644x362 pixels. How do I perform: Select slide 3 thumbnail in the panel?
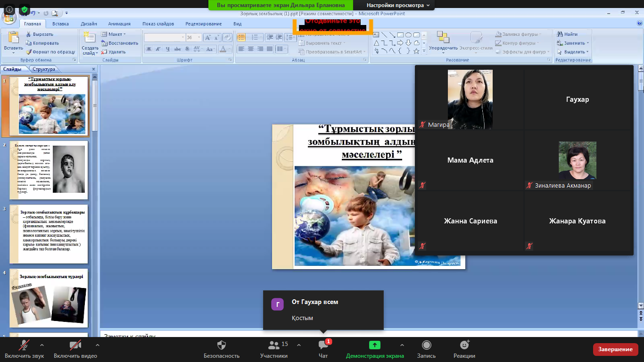tap(49, 234)
